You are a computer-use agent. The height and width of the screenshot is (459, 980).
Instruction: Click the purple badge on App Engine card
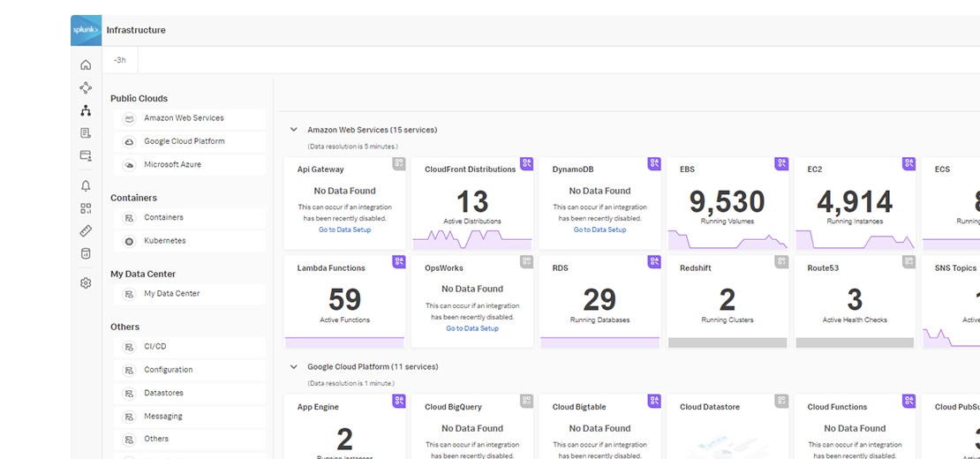pyautogui.click(x=399, y=401)
